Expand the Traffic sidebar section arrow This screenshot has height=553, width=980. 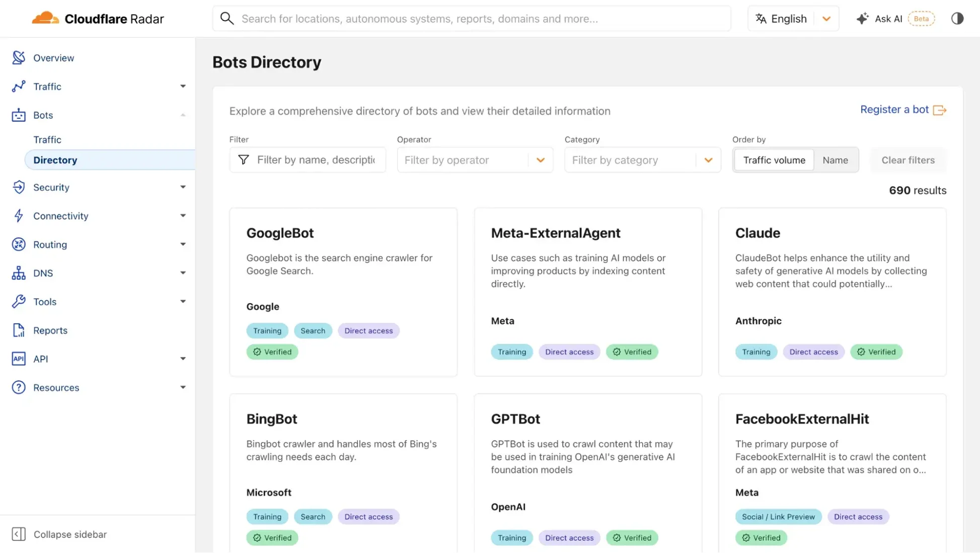pos(183,87)
